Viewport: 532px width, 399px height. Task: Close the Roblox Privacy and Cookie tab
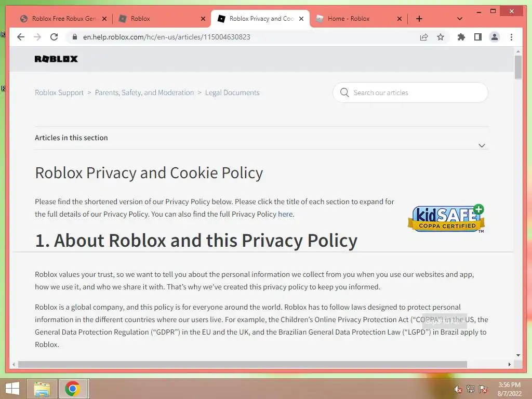coord(301,19)
